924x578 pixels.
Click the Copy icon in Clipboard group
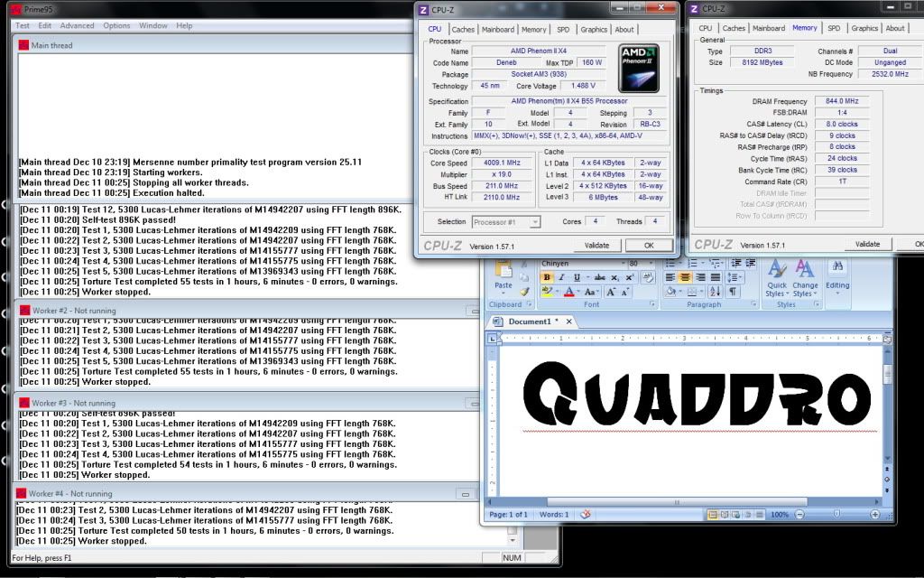[x=526, y=278]
